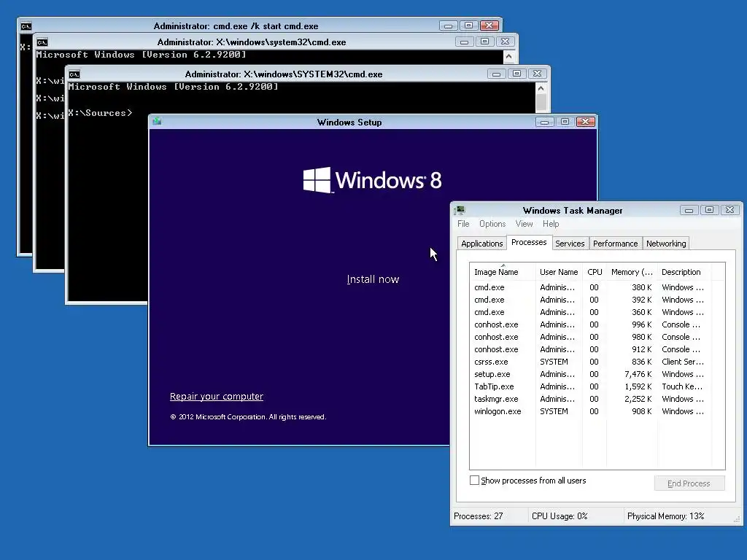Image resolution: width=747 pixels, height=560 pixels.
Task: Click the Windows Setup title bar icon
Action: [x=158, y=122]
